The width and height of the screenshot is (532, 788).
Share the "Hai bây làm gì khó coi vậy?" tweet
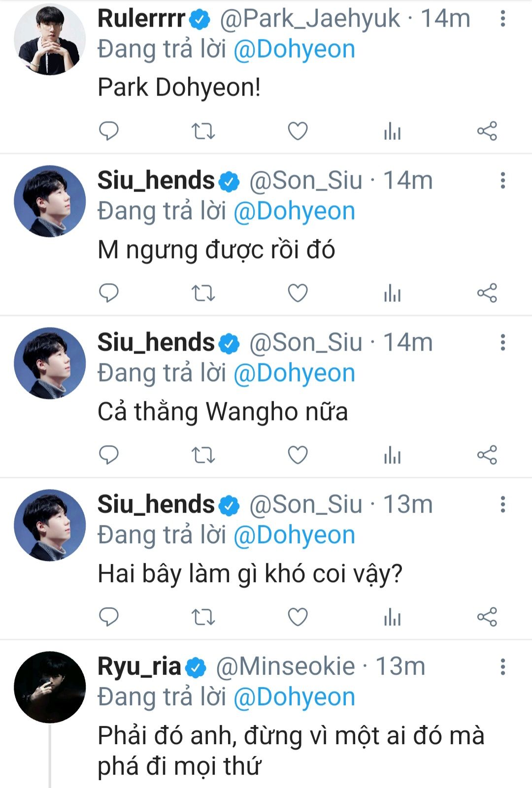pos(487,617)
